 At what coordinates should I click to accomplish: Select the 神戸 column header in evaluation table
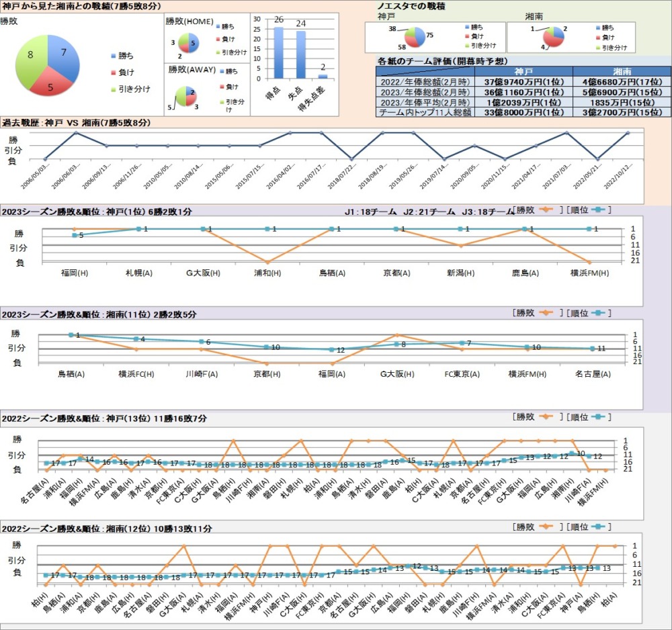tap(523, 71)
